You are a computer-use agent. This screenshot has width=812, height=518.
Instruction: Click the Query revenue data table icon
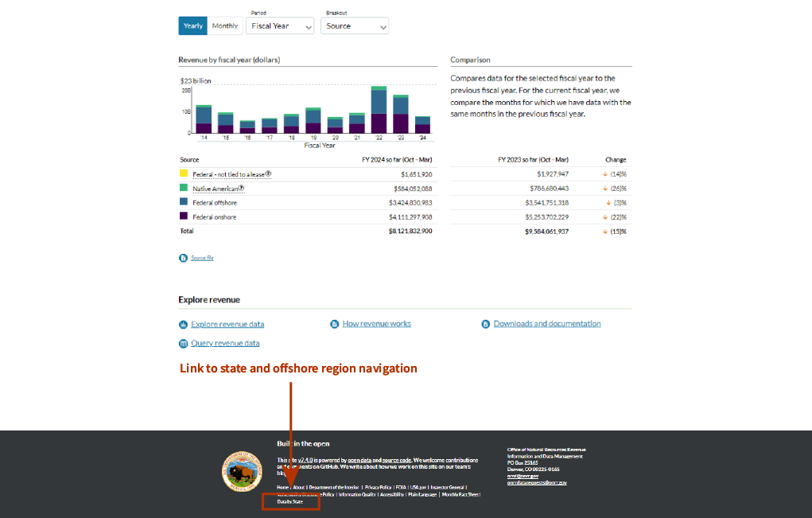tap(183, 344)
